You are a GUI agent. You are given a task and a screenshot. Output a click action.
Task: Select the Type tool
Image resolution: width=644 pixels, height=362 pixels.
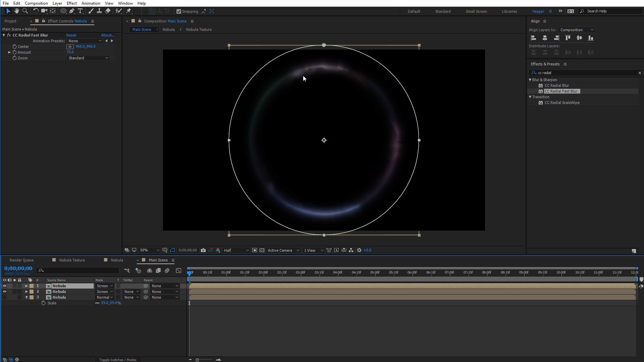(80, 11)
